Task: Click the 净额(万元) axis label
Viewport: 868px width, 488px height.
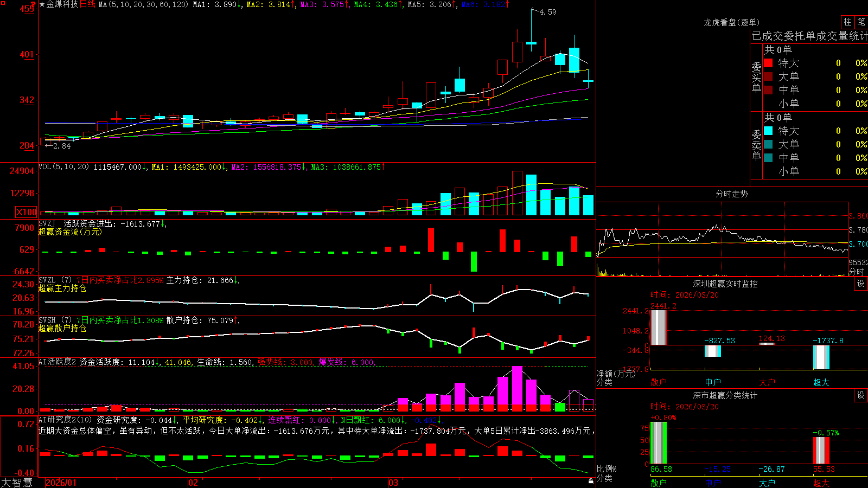Action: pos(616,374)
